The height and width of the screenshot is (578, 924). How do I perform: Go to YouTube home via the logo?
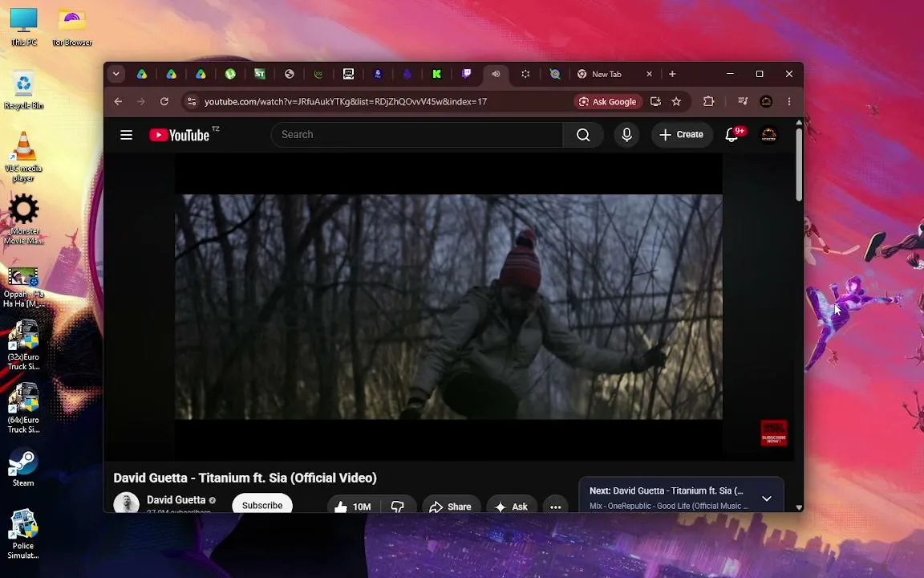click(180, 135)
